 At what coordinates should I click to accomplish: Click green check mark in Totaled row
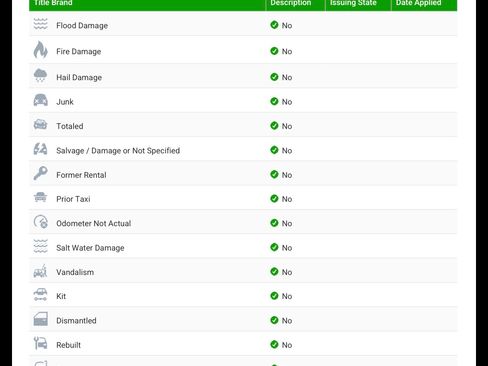pyautogui.click(x=274, y=126)
